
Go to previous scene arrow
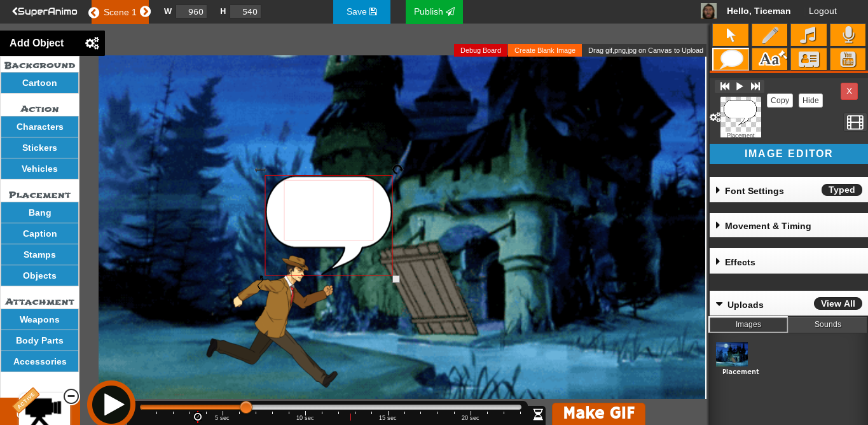94,12
